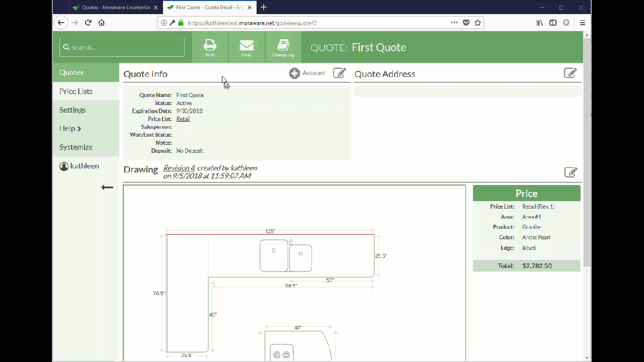Click the 70.5" dimension label
The width and height of the screenshot is (644, 362).
159,293
